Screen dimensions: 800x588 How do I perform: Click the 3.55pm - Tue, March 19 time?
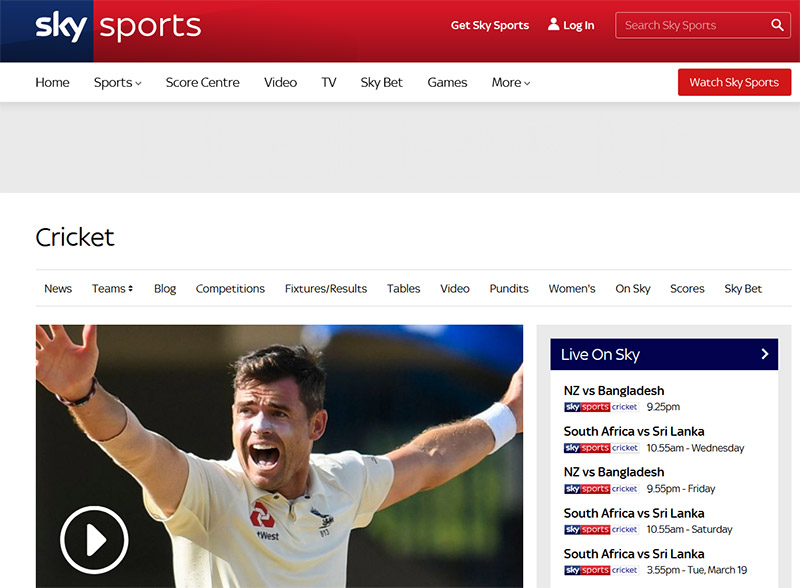[696, 570]
